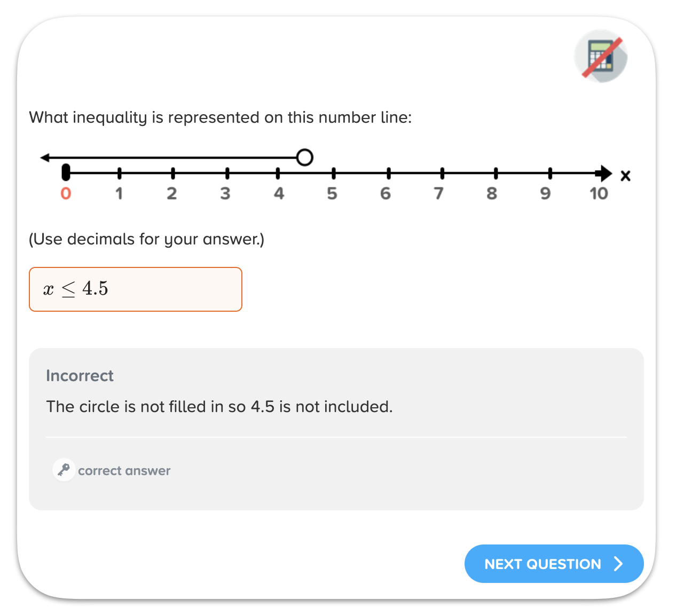Click the left arrow of the inequality ray

click(x=46, y=157)
